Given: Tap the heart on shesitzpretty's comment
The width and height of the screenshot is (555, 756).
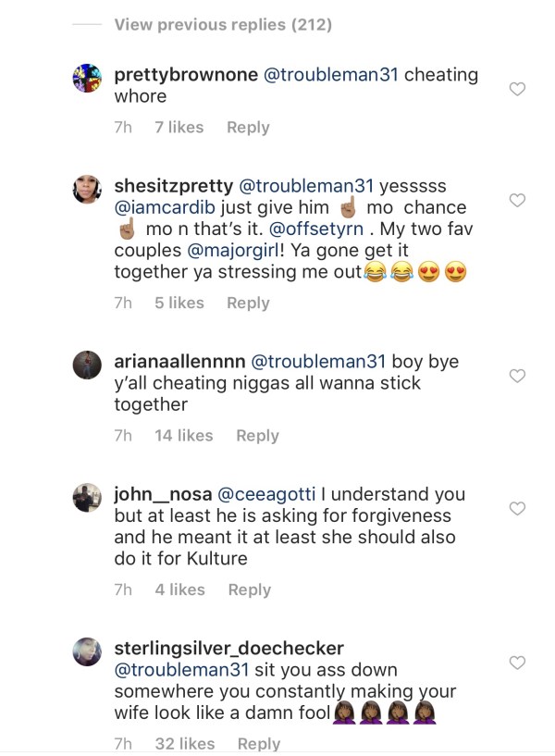Looking at the screenshot, I should 518,200.
